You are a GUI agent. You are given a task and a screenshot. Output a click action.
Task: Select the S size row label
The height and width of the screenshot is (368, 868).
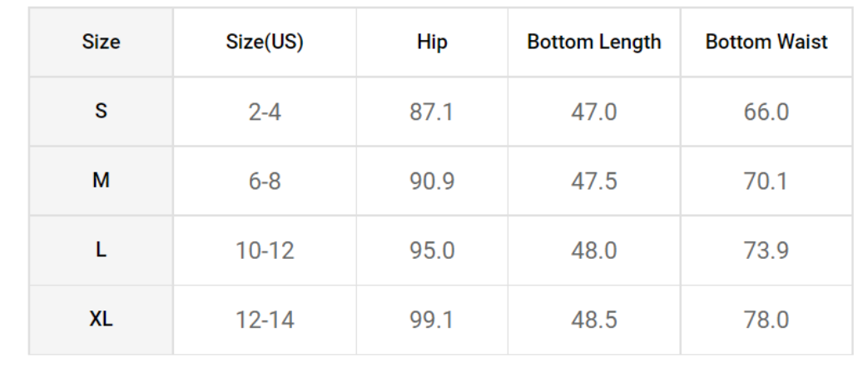pos(101,112)
